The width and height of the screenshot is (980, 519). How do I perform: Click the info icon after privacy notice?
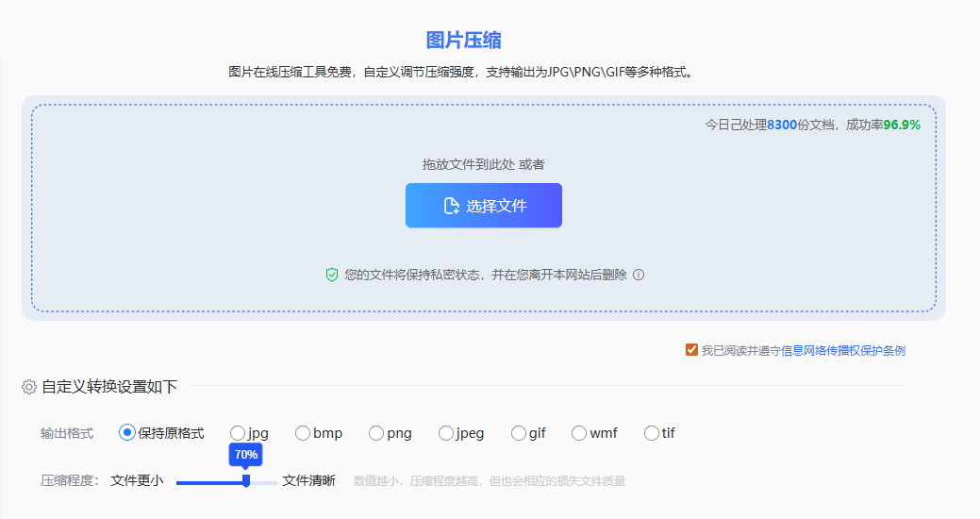(639, 275)
